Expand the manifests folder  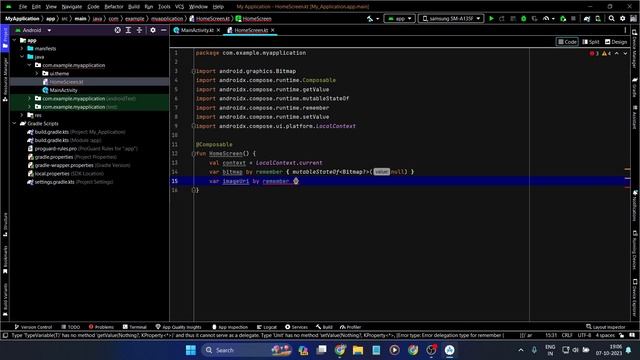22,49
